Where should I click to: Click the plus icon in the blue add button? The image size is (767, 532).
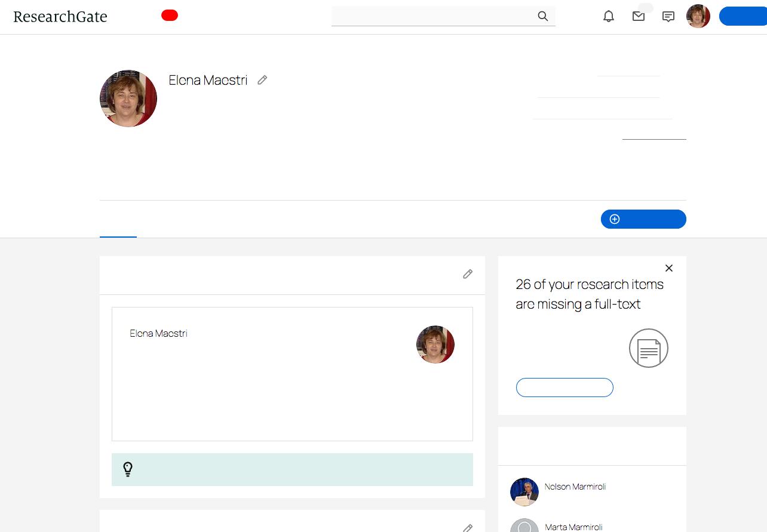click(614, 219)
